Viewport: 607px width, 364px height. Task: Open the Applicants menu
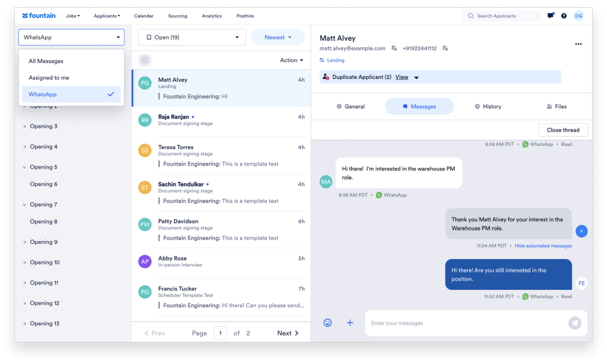[107, 16]
